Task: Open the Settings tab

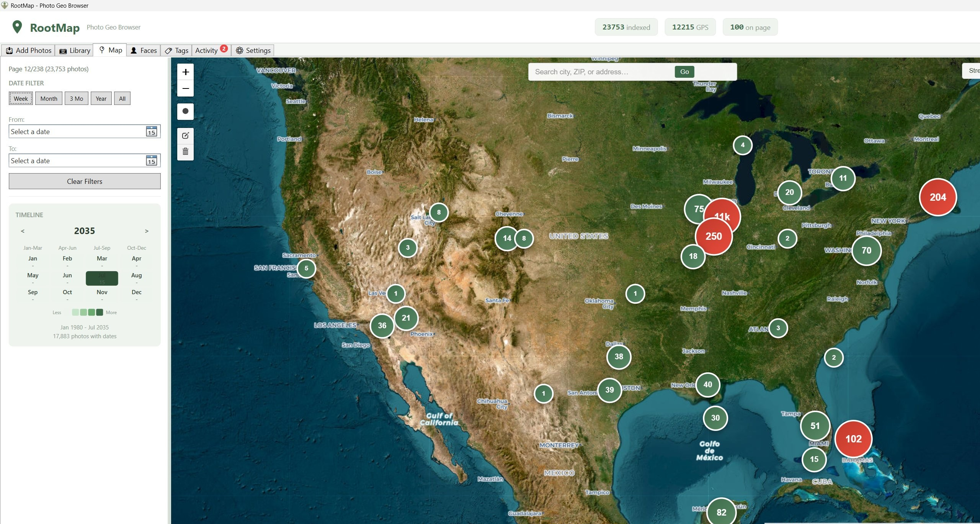Action: [253, 50]
